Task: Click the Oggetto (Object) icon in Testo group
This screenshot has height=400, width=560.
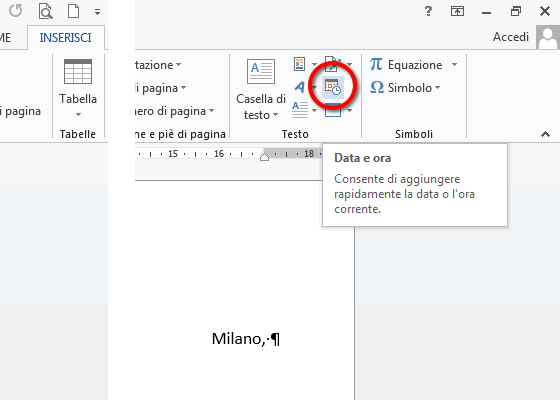Action: click(333, 111)
